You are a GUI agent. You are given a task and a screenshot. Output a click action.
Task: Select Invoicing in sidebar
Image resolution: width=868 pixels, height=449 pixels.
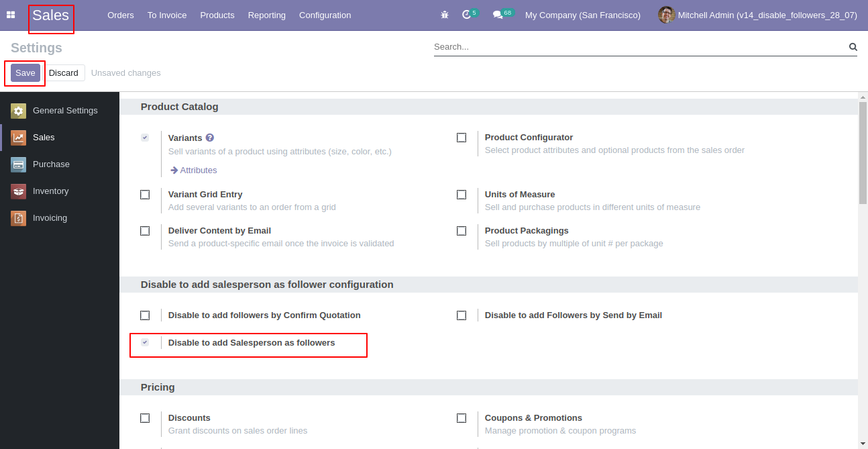pyautogui.click(x=50, y=218)
